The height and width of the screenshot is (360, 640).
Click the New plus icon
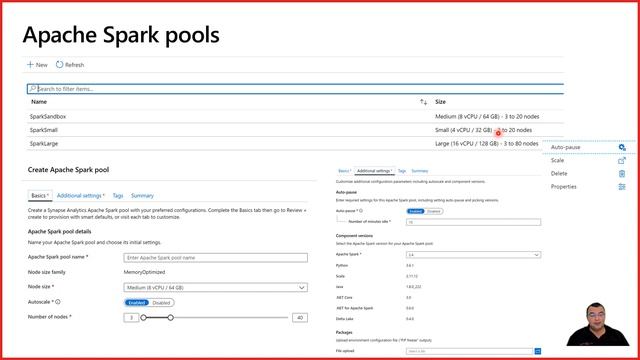click(x=30, y=65)
